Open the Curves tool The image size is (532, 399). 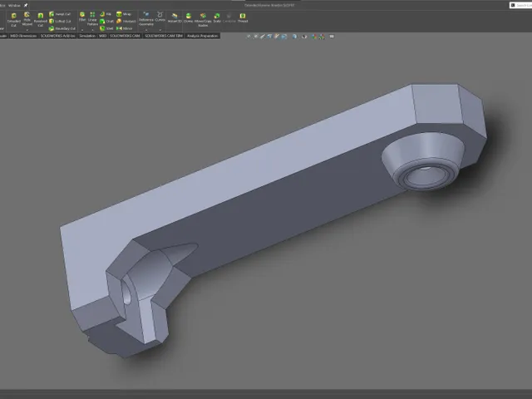(160, 17)
